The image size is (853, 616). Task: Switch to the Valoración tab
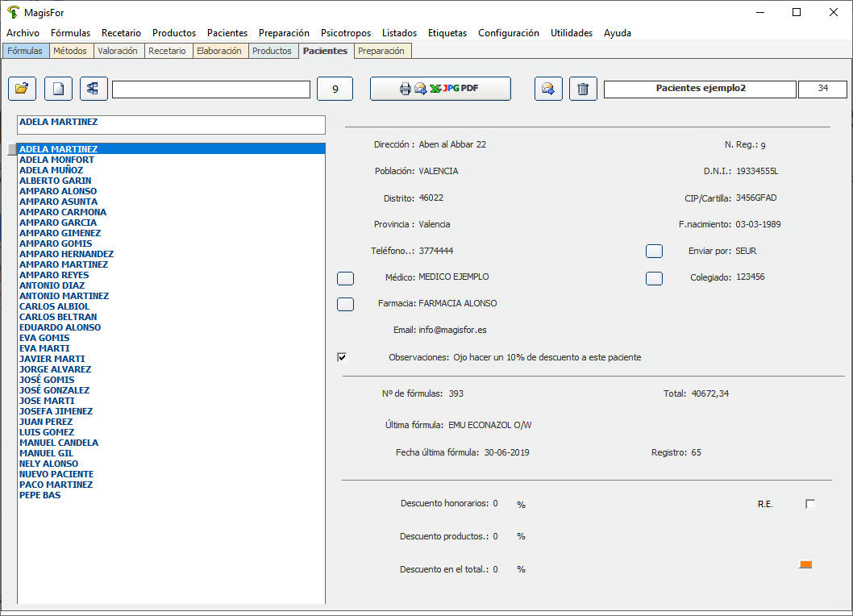pyautogui.click(x=118, y=51)
